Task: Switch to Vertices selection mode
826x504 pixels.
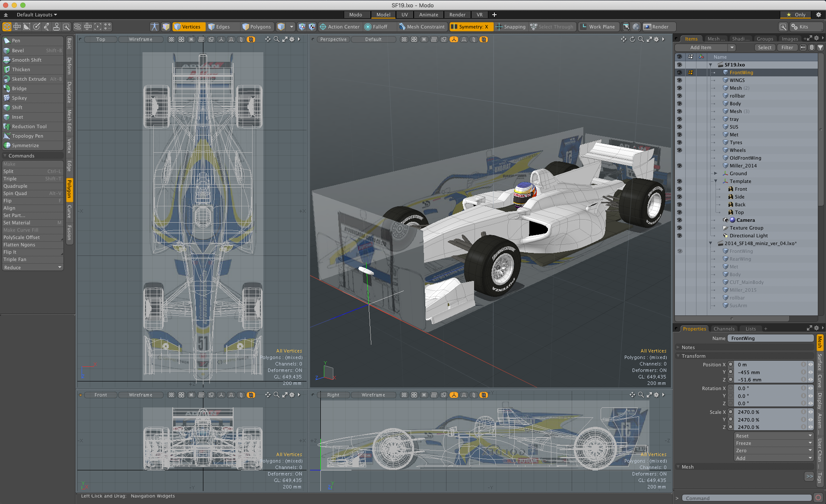Action: [x=188, y=27]
